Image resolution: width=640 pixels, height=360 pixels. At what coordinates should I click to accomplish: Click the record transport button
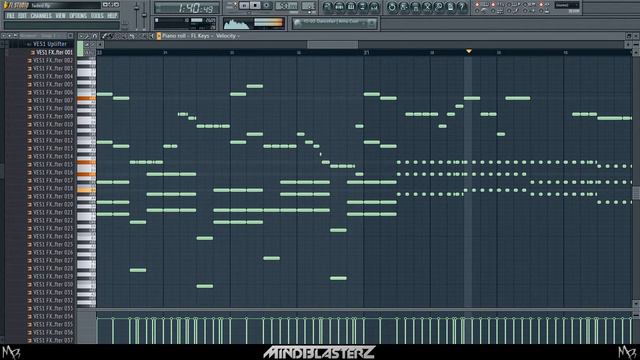(267, 5)
